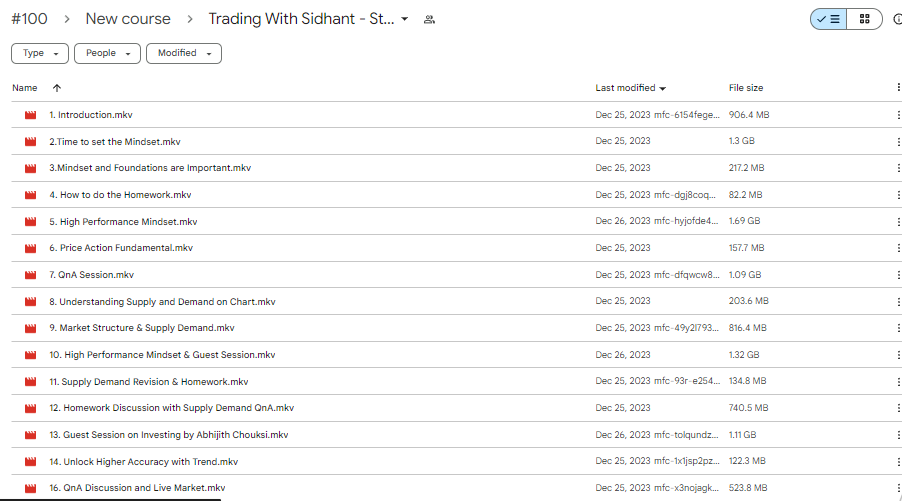The image size is (902, 501).
Task: Expand the Trading With Sidhant folder menu
Action: pos(404,19)
